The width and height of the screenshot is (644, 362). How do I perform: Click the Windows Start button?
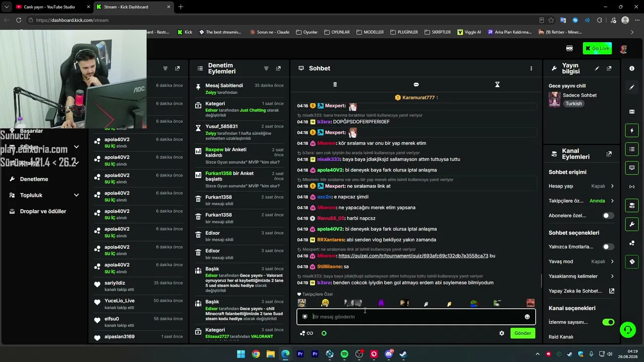point(241,354)
